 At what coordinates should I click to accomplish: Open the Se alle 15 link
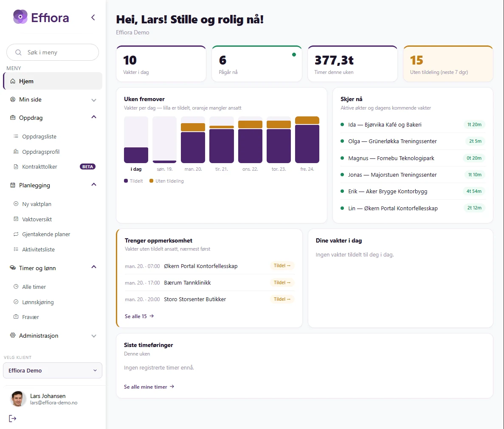tap(139, 316)
